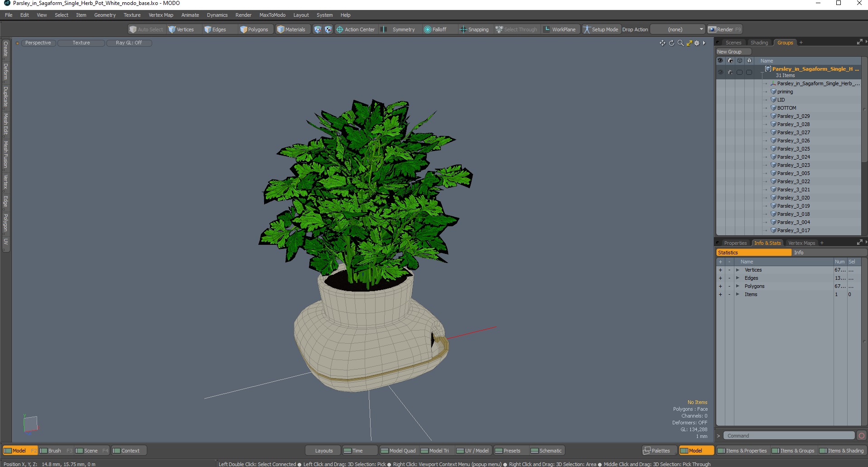Select the Parsley_3_029 item
This screenshot has height=467, width=868.
click(793, 116)
